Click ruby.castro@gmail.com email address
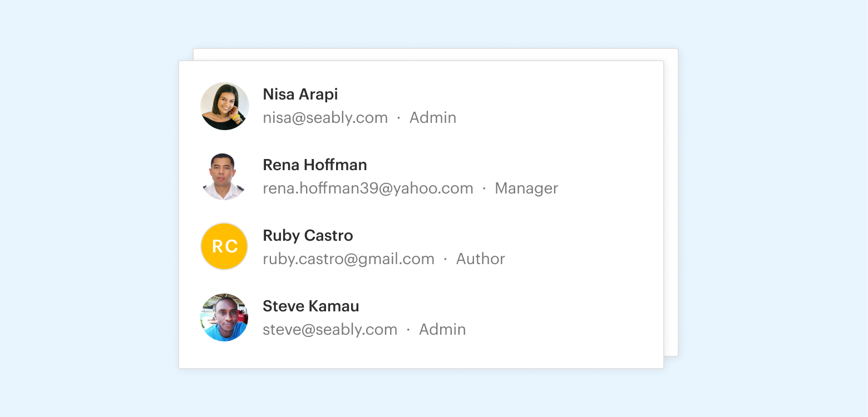This screenshot has width=868, height=417. point(349,259)
